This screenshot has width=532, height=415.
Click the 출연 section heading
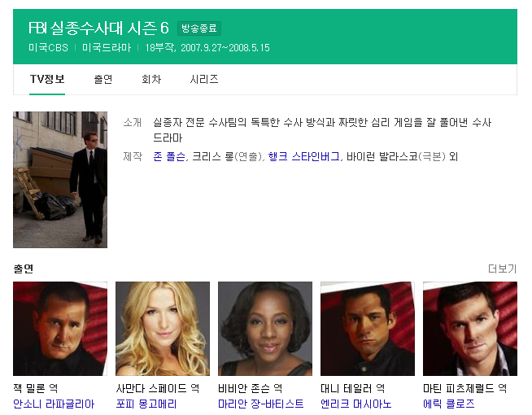[x=23, y=269]
